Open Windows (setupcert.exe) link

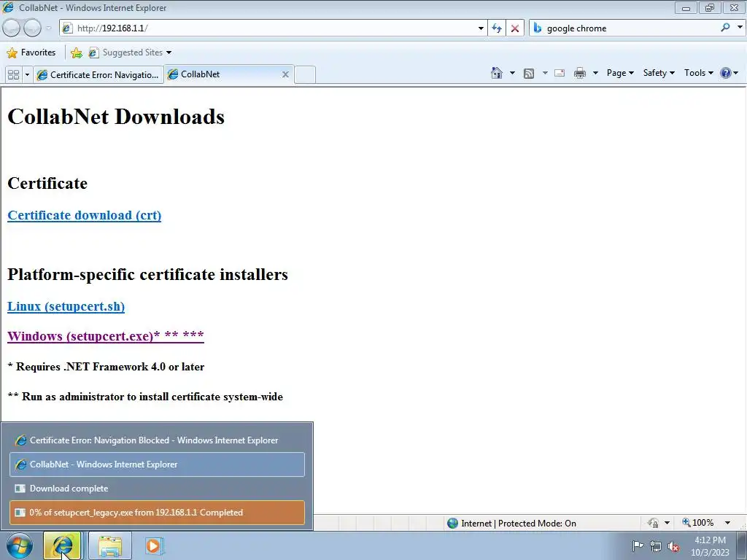click(x=106, y=336)
